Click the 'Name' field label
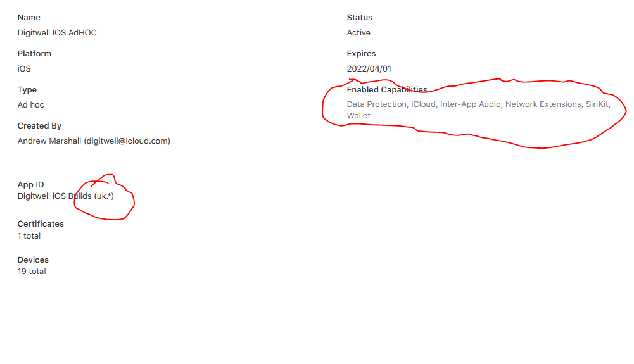This screenshot has width=634, height=364. (x=29, y=17)
